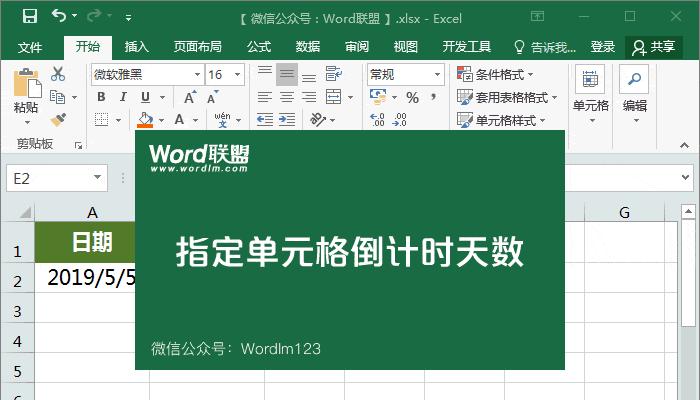Switch to the 审阅 tab
The width and height of the screenshot is (700, 400).
point(357,46)
